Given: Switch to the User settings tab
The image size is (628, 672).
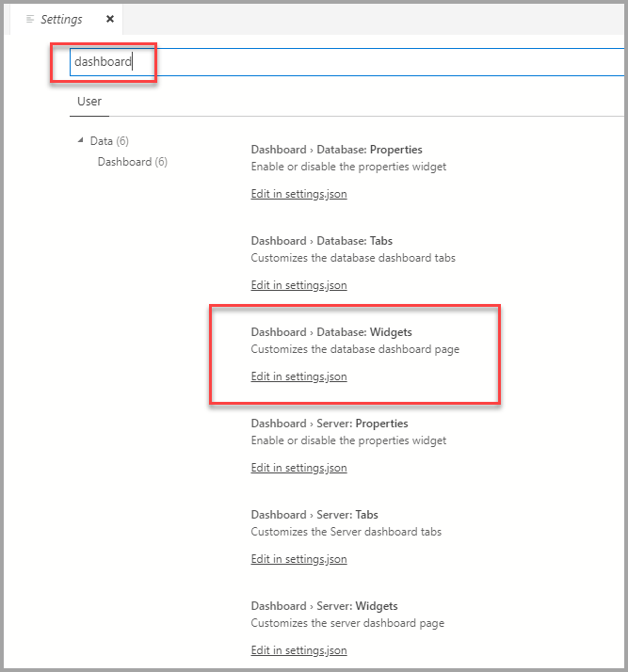Looking at the screenshot, I should point(89,102).
